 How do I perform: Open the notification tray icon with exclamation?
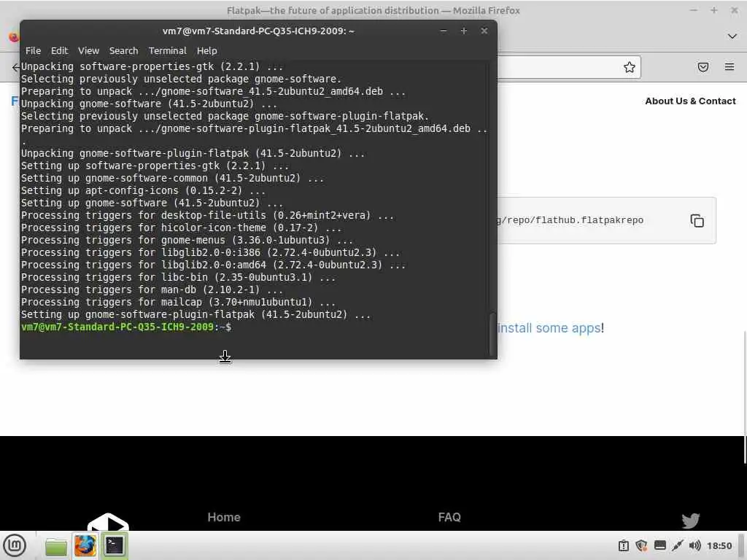coord(624,545)
